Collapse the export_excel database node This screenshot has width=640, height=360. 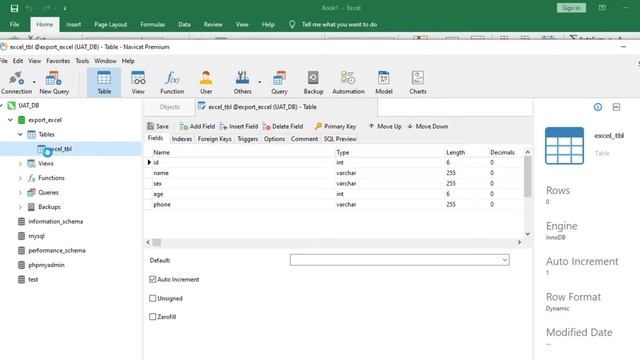tap(10, 120)
